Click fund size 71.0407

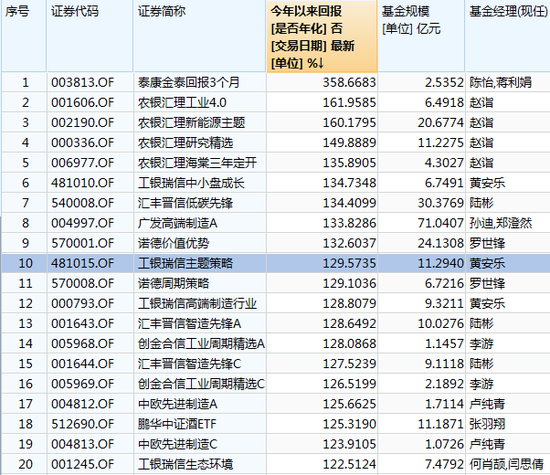pos(441,223)
